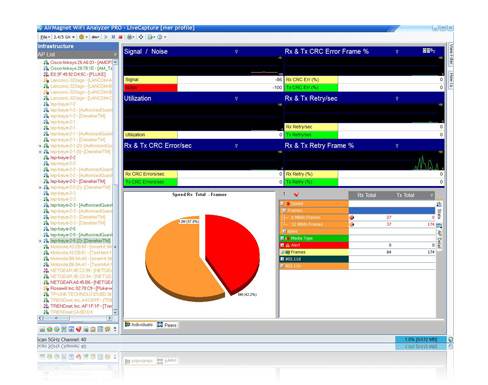Expand the yellow Frames row

tap(282, 252)
